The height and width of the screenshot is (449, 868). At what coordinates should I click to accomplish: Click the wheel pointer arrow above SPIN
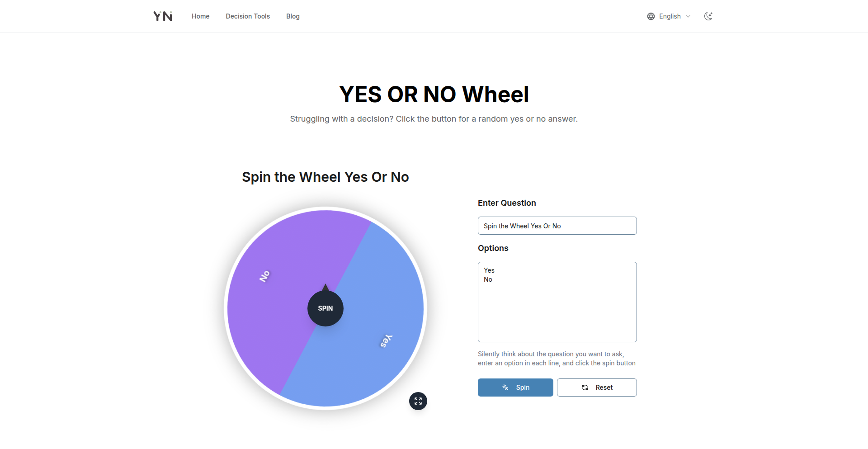click(x=325, y=288)
